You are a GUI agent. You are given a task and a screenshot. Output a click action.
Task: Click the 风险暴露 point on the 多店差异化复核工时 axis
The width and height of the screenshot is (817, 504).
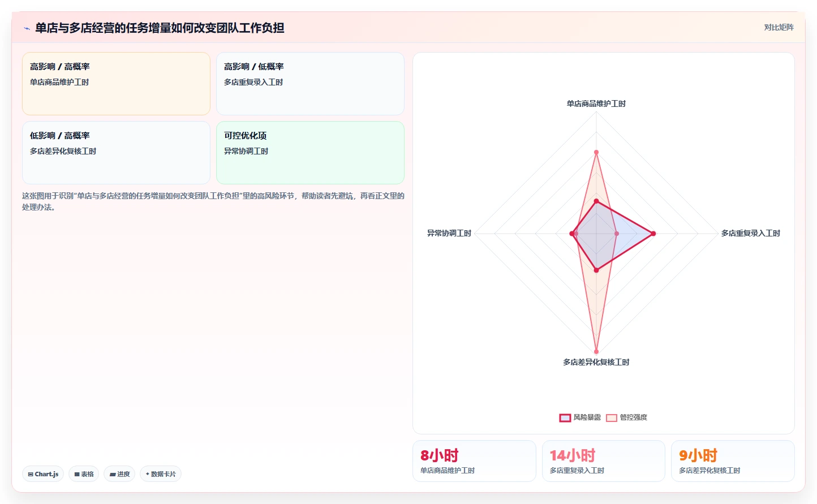[596, 270]
